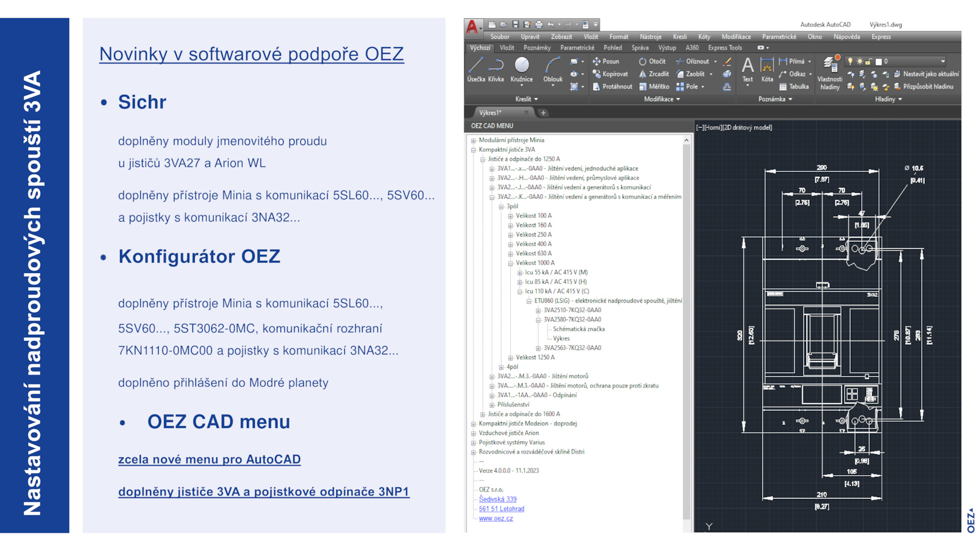Expand the Kreslit panel dropdown
The width and height of the screenshot is (980, 551).
[x=526, y=99]
